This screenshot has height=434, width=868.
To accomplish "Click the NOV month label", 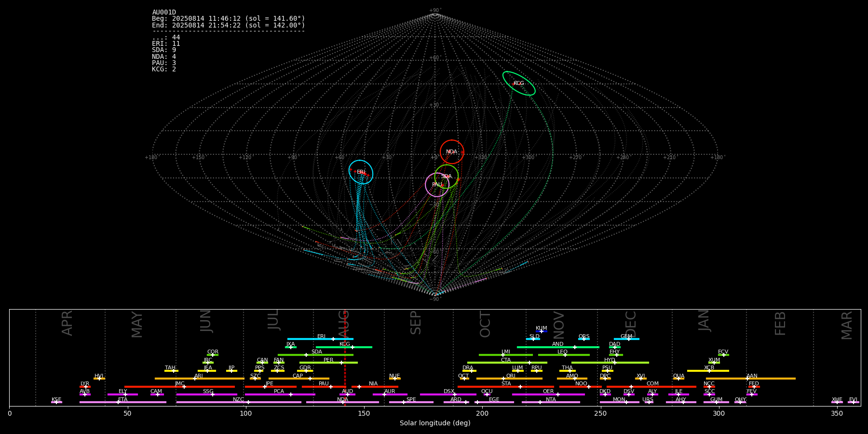I will coord(558,324).
